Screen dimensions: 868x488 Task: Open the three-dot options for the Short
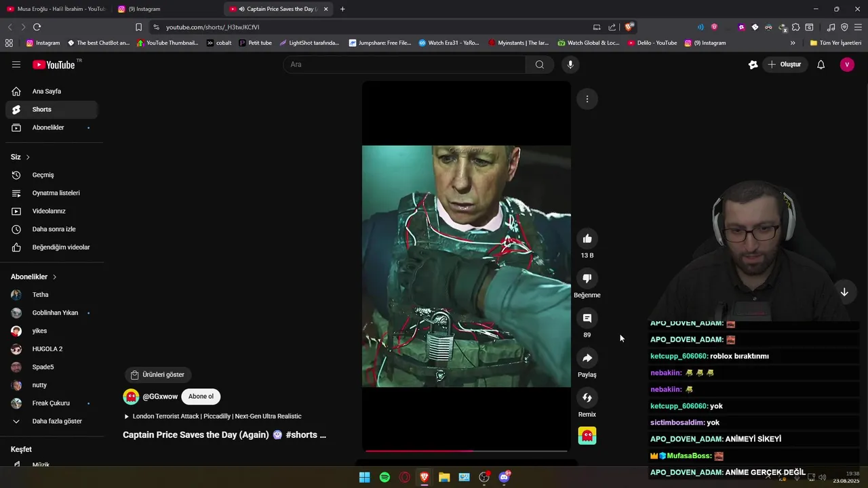click(x=587, y=99)
